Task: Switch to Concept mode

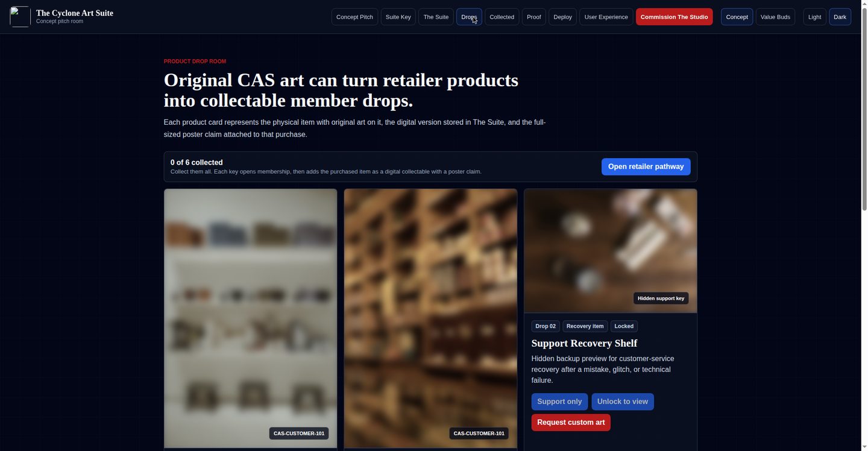Action: 737,17
